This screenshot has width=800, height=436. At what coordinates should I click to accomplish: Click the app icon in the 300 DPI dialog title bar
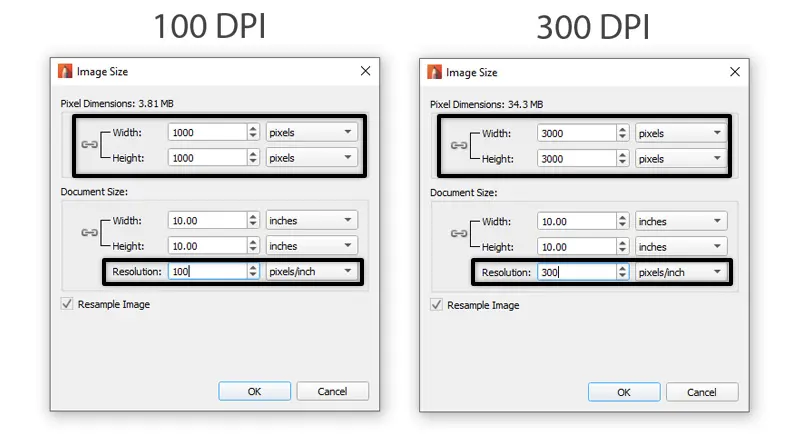click(434, 72)
